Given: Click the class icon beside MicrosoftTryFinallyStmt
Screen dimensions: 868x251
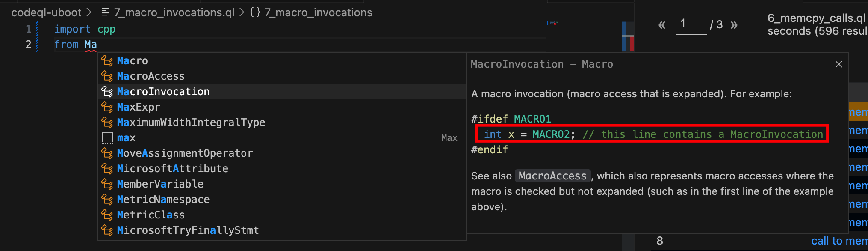Looking at the screenshot, I should pyautogui.click(x=107, y=230).
